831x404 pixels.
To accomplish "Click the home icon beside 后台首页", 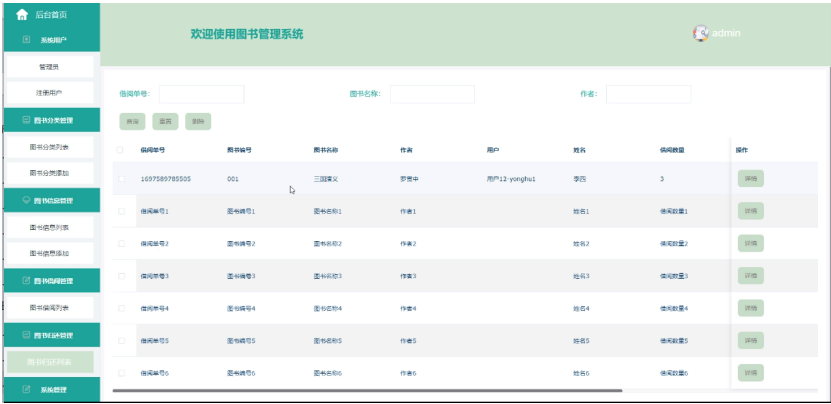I will [x=22, y=15].
